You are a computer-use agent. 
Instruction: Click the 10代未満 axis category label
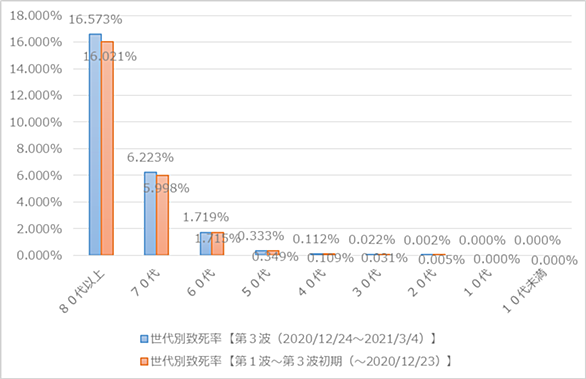525,290
